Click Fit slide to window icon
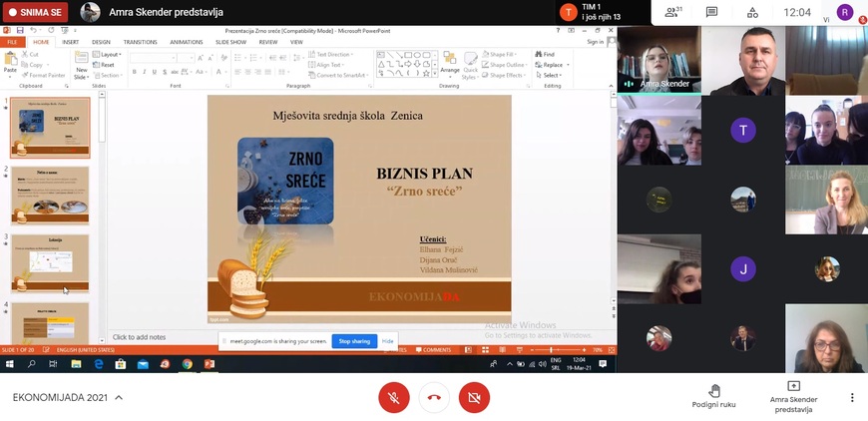 612,349
